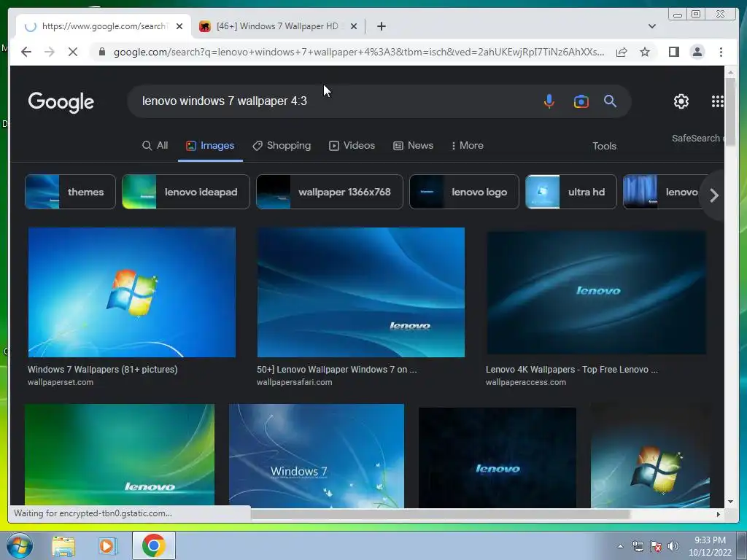Switch to All results

155,146
